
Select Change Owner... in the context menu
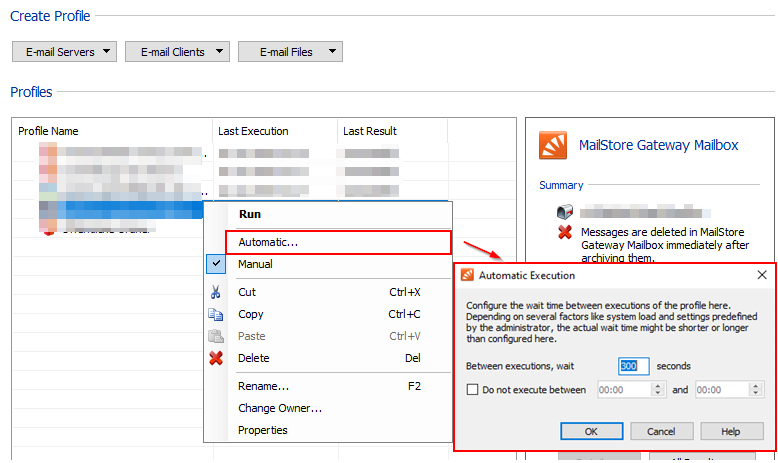[x=280, y=408]
